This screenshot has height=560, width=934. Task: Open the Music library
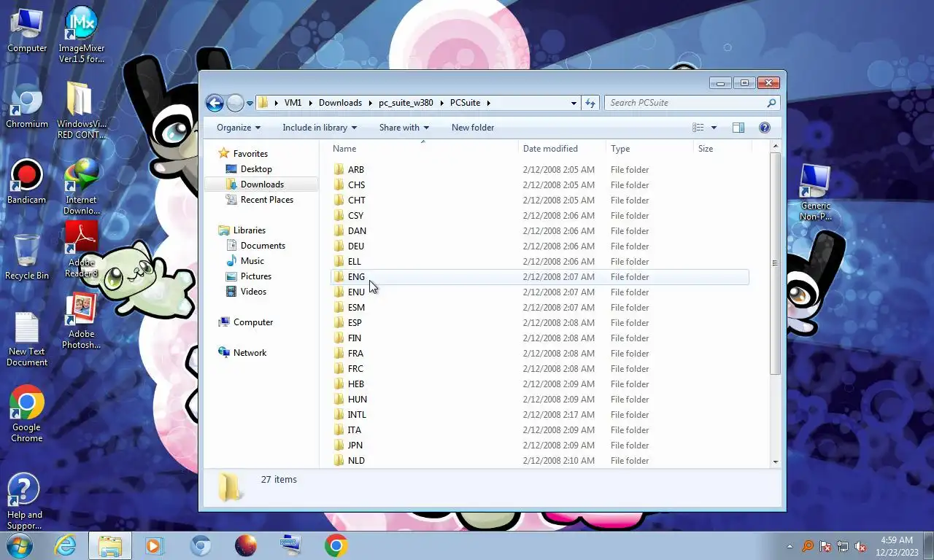pos(252,261)
